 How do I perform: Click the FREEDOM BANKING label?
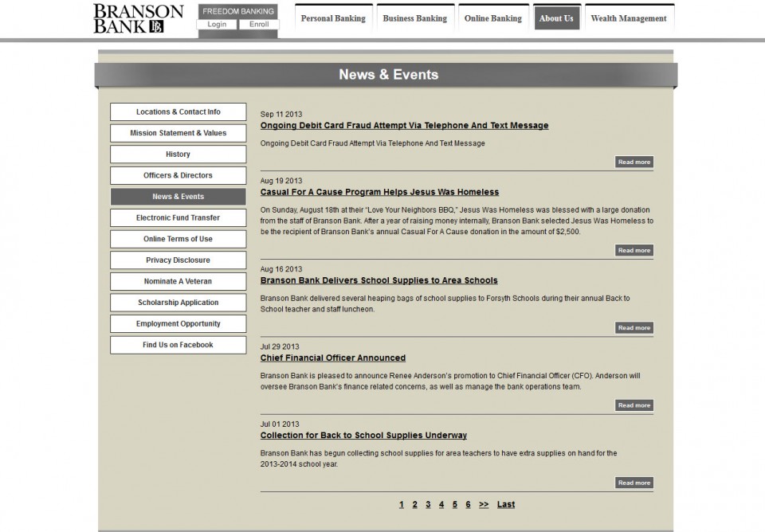pos(238,11)
